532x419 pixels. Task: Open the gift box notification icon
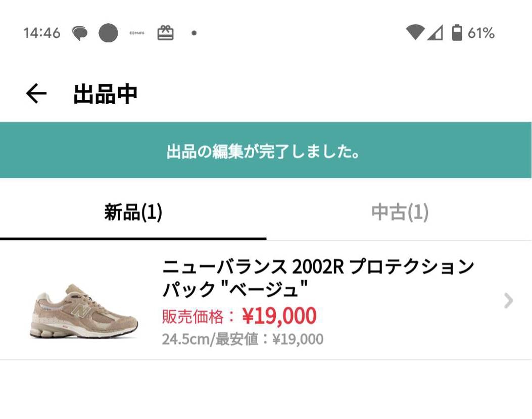(165, 32)
